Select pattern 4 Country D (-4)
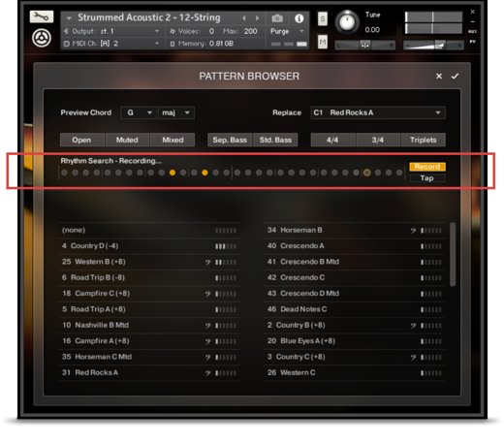This screenshot has height=444, width=504. point(149,246)
